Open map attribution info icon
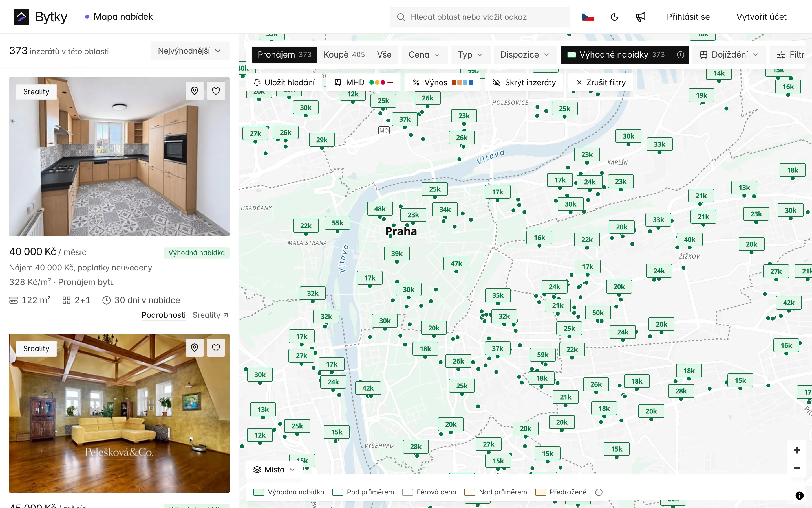The image size is (812, 508). [800, 496]
